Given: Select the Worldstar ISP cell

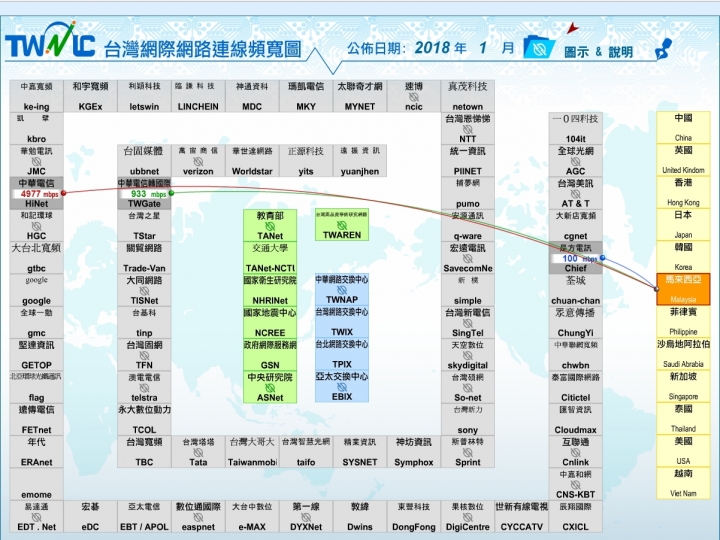Looking at the screenshot, I should 252,161.
